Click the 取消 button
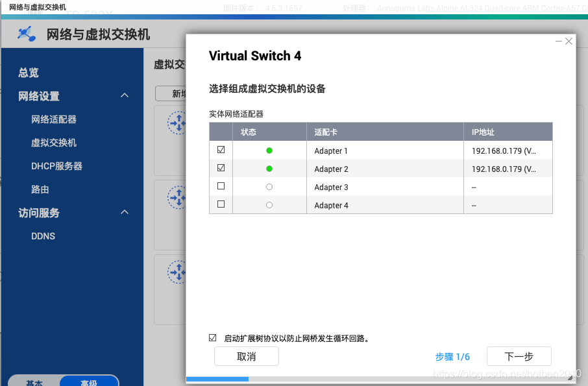Screen dimensions: 588x386 pyautogui.click(x=247, y=356)
